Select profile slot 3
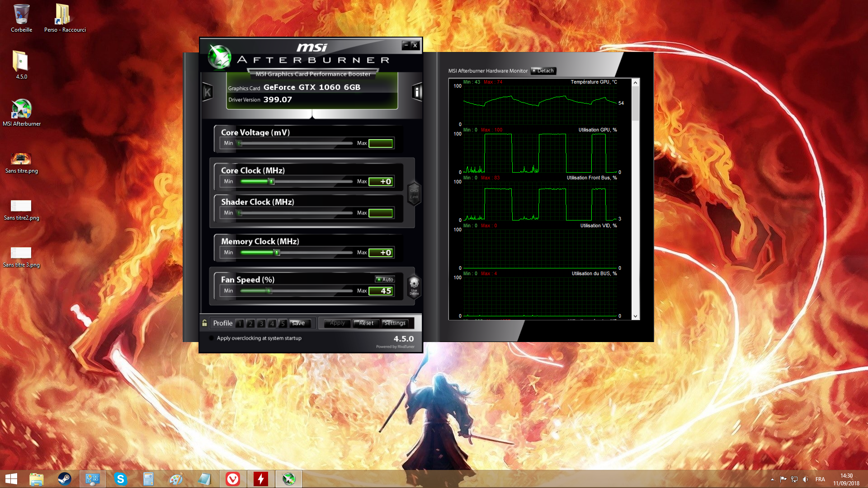 coord(261,323)
